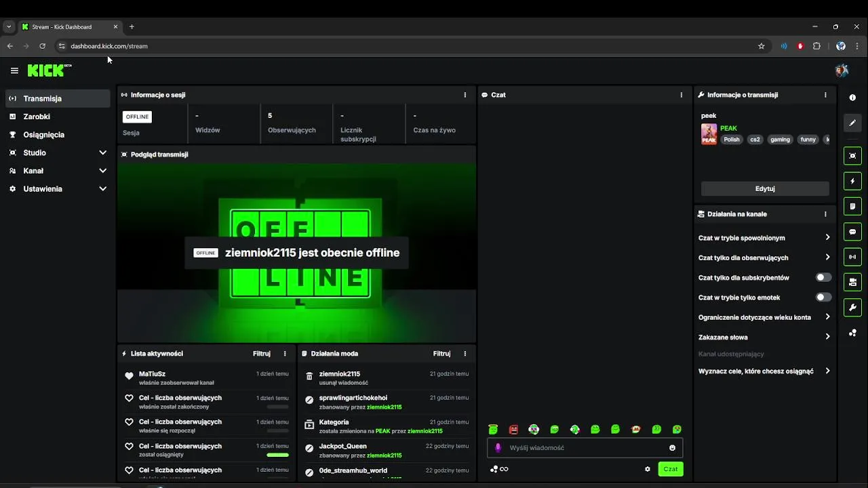
Task: Open Lista aktywności three-dot menu
Action: pyautogui.click(x=285, y=354)
